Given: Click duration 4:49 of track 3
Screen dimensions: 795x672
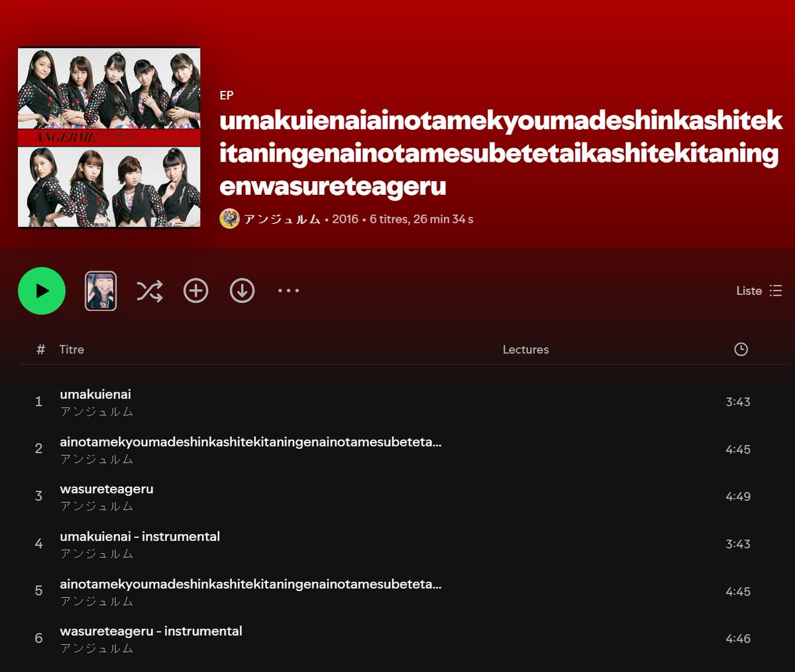Looking at the screenshot, I should click(x=738, y=496).
